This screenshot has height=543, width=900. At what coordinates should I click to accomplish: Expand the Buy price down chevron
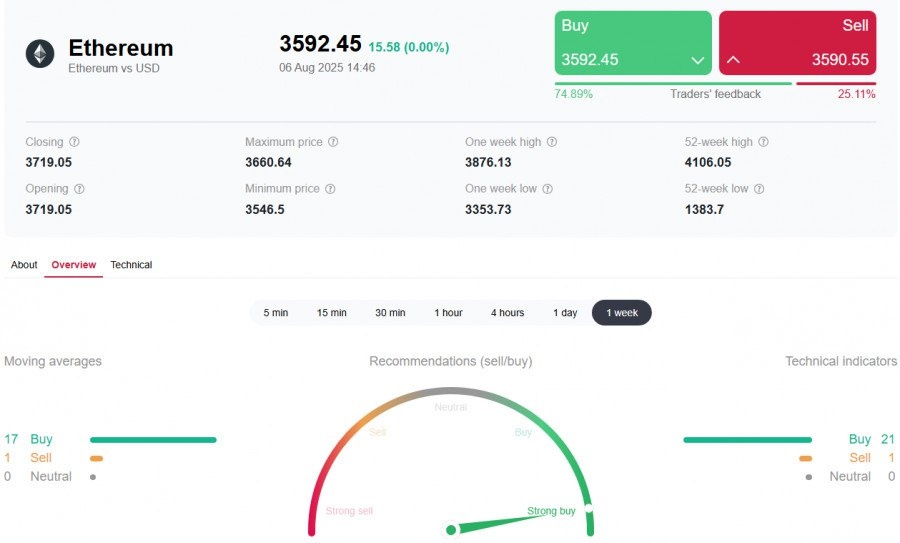[x=697, y=60]
